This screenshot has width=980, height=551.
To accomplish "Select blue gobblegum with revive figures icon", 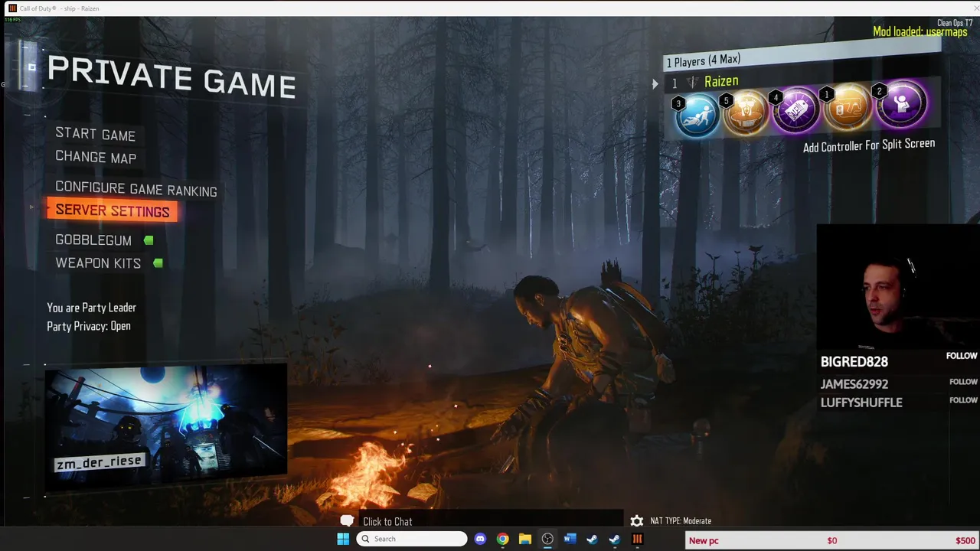I will pyautogui.click(x=697, y=116).
